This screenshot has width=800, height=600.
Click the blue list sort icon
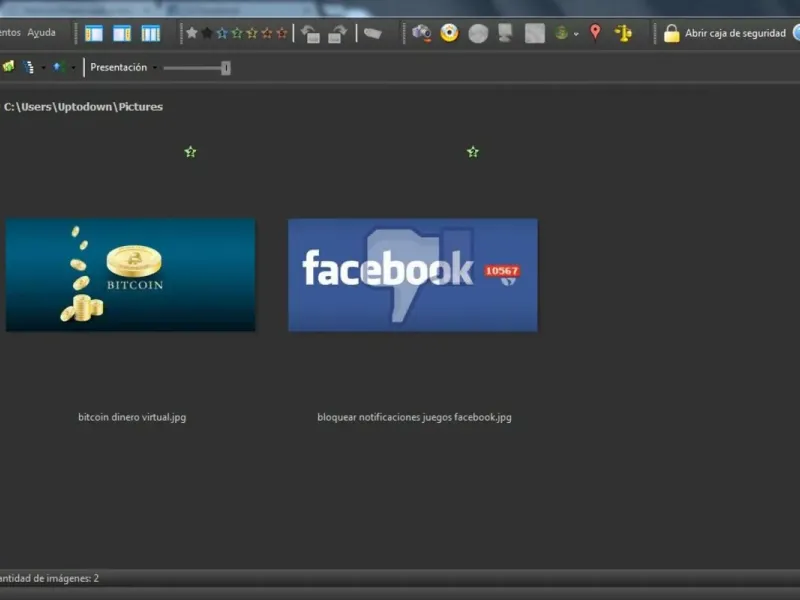pyautogui.click(x=29, y=67)
